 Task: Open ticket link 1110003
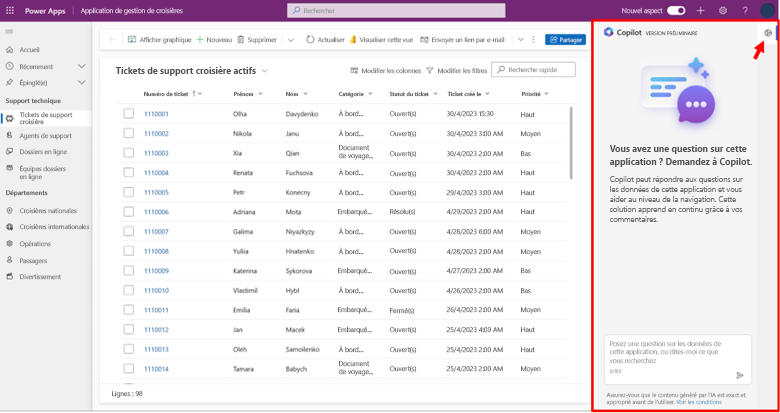[x=156, y=153]
